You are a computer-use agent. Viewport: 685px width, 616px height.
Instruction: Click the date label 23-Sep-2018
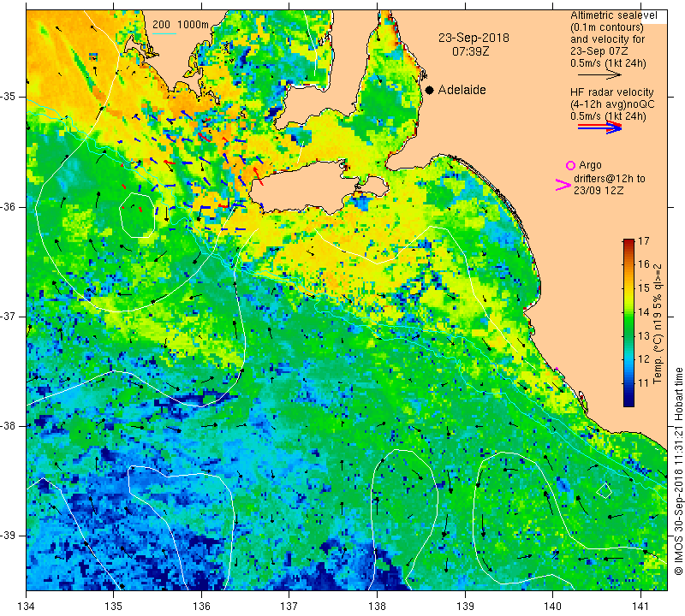click(x=474, y=38)
